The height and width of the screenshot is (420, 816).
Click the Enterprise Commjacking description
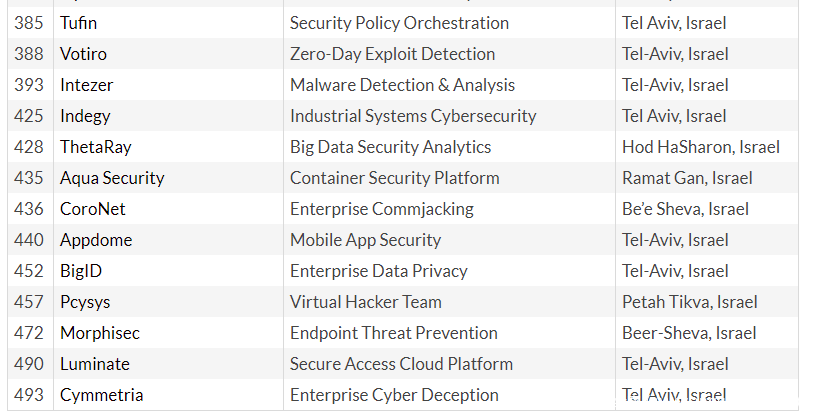(x=382, y=209)
